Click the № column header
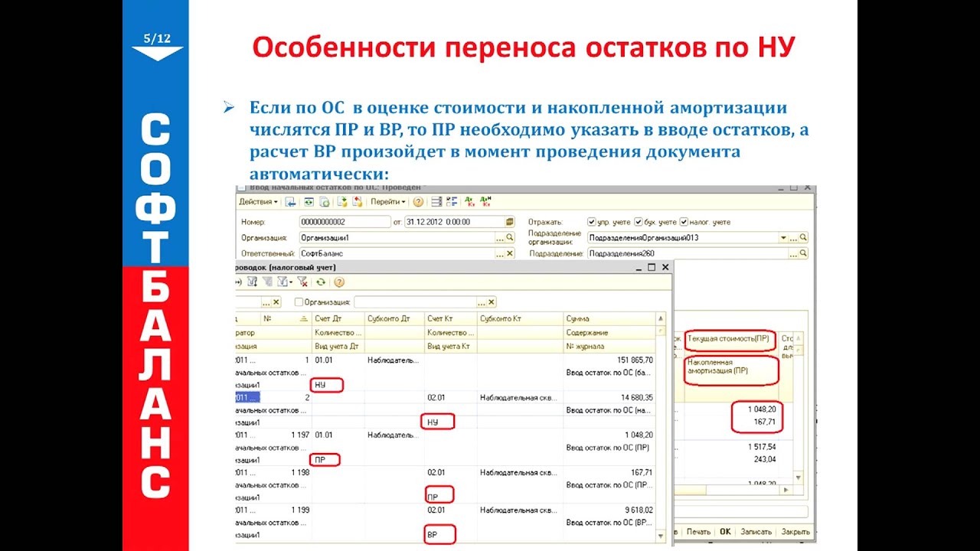The width and height of the screenshot is (980, 551). pyautogui.click(x=286, y=318)
